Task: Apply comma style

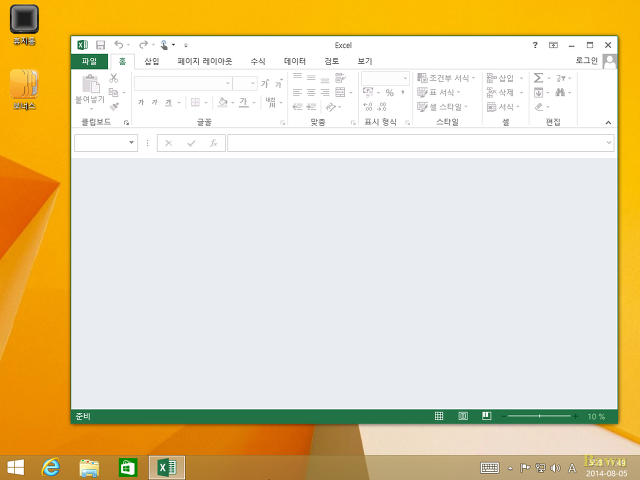Action: point(403,93)
